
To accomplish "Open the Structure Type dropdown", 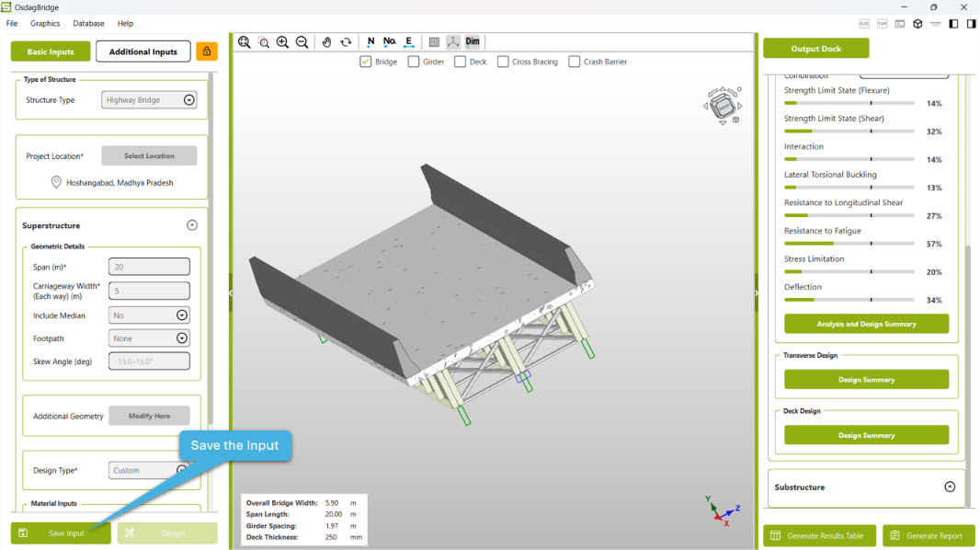I will pos(149,100).
